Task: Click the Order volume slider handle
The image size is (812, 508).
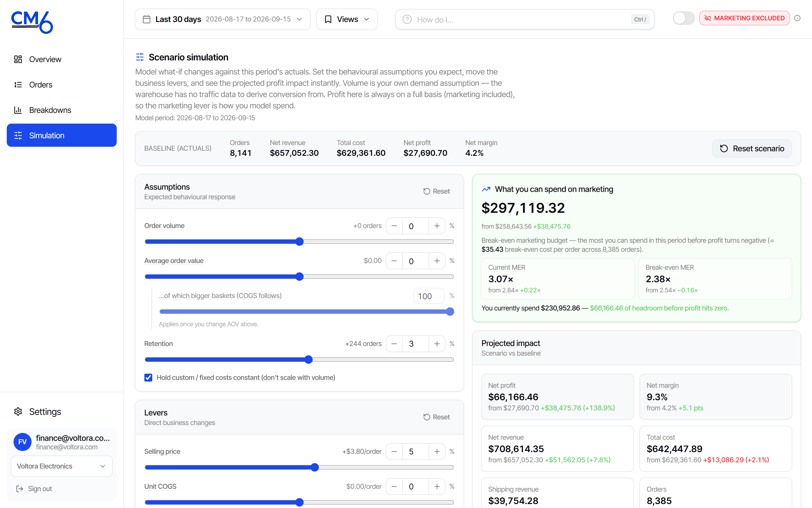Action: pos(300,242)
